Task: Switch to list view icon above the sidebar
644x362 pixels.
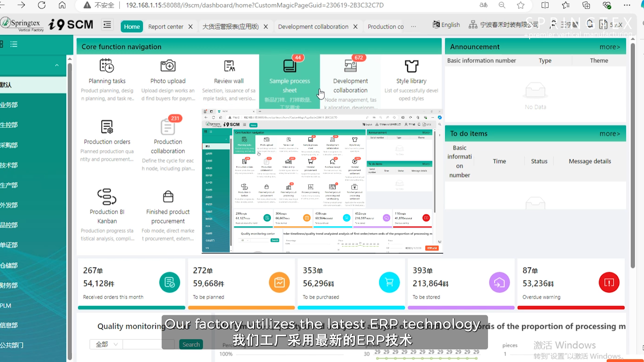Action: point(14,44)
